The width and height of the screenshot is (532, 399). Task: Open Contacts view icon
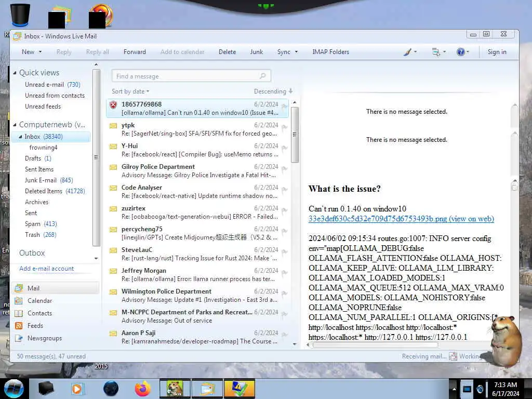pos(18,313)
